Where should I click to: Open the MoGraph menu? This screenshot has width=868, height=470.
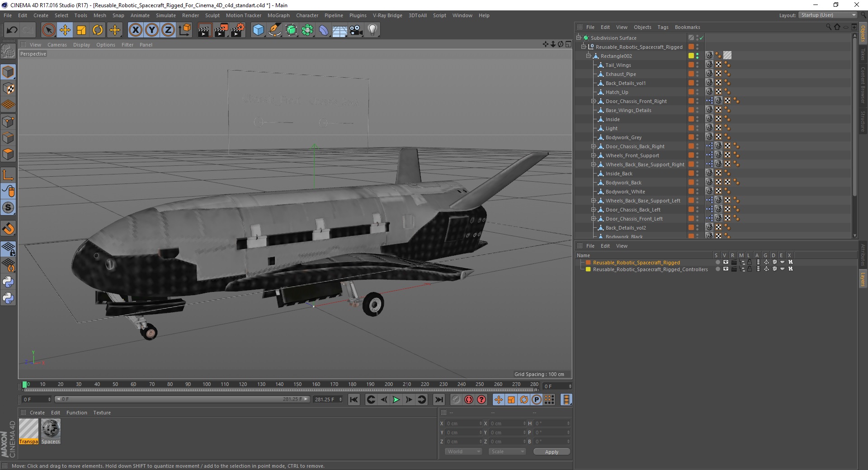[x=278, y=15]
